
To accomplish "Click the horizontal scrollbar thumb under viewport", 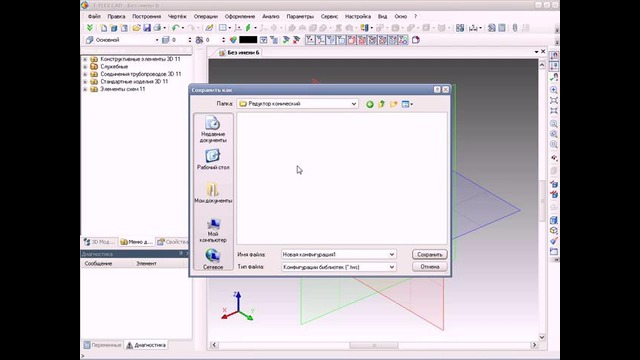I will (x=374, y=345).
